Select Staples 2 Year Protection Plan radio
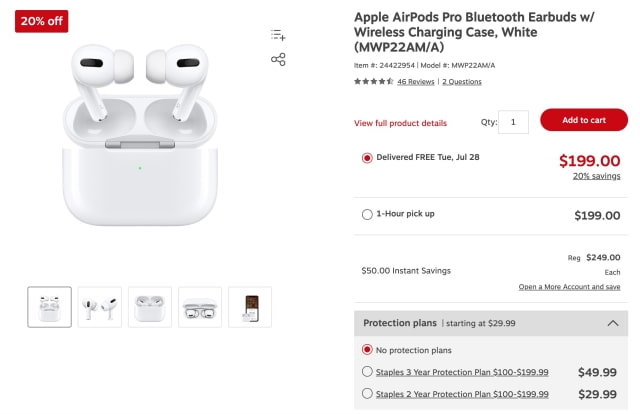The width and height of the screenshot is (640, 414). tap(367, 394)
